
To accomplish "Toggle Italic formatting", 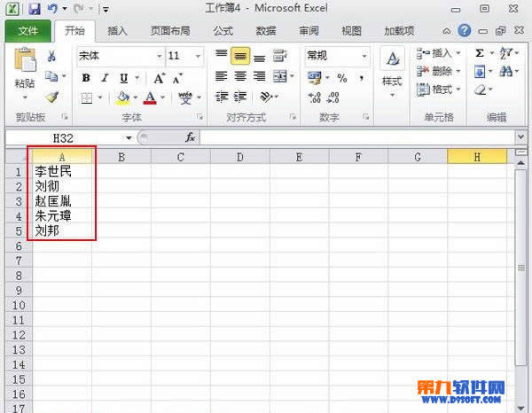I will coord(105,78).
